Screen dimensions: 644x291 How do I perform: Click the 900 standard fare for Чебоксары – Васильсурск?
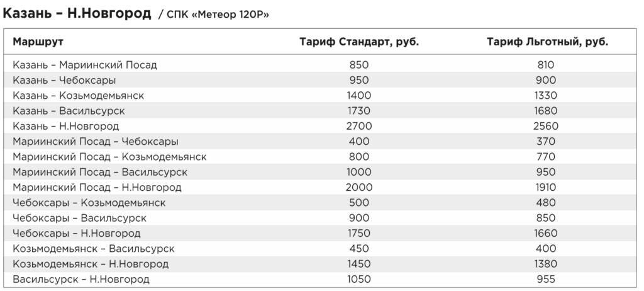pos(359,218)
